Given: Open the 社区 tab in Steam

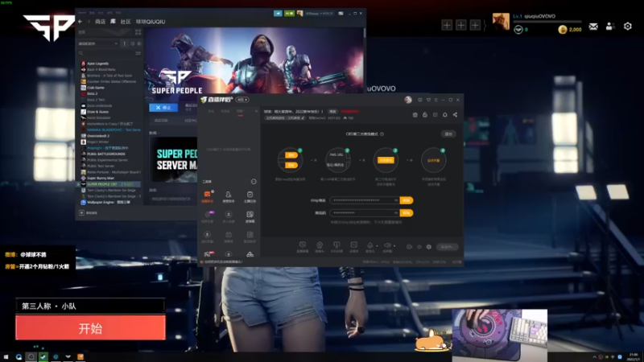Looking at the screenshot, I should [126, 22].
